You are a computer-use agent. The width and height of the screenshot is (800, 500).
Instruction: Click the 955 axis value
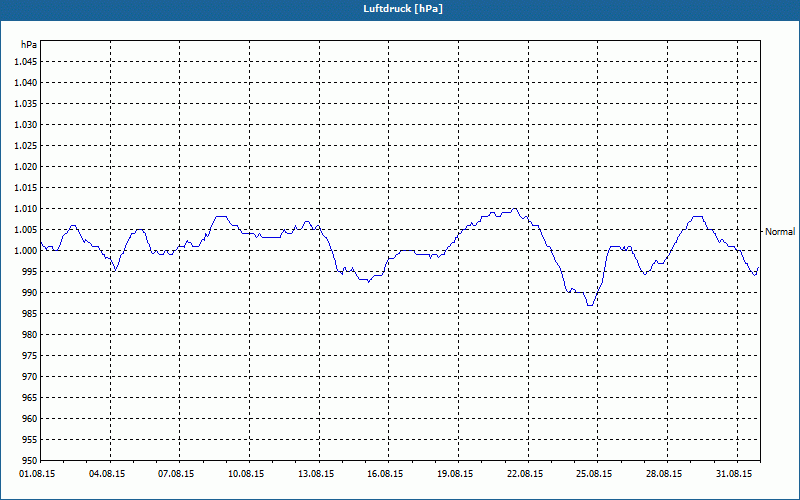tap(30, 440)
